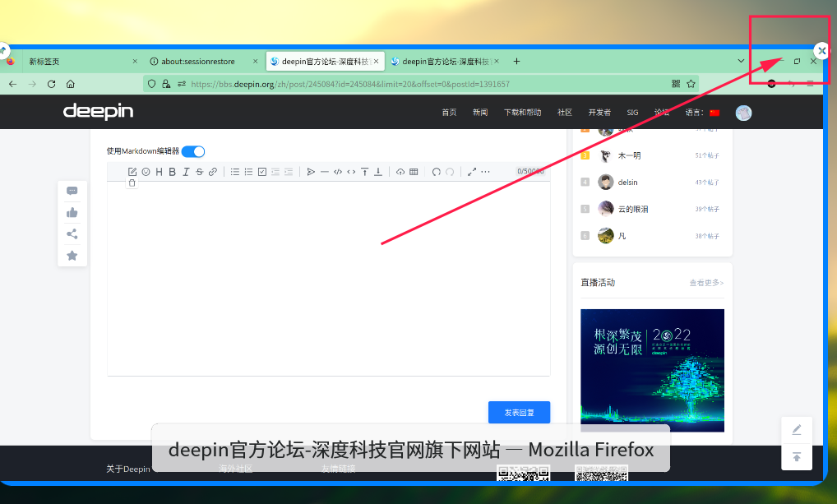The width and height of the screenshot is (837, 504).
Task: Undo the last edit with the undo arrow
Action: click(x=437, y=172)
